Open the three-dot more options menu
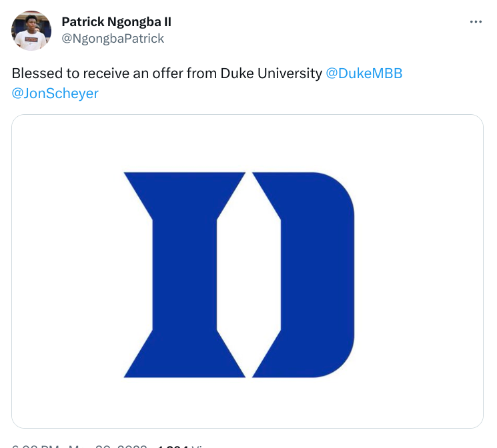497x448 pixels. coord(476,22)
